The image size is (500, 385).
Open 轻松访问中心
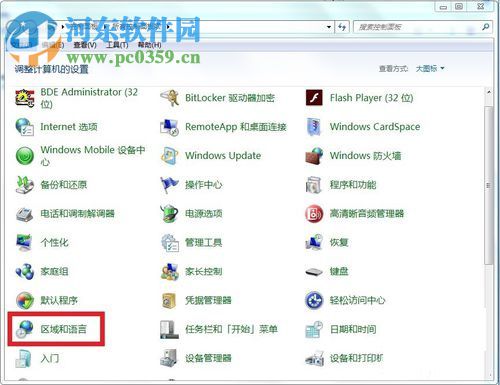pyautogui.click(x=345, y=300)
